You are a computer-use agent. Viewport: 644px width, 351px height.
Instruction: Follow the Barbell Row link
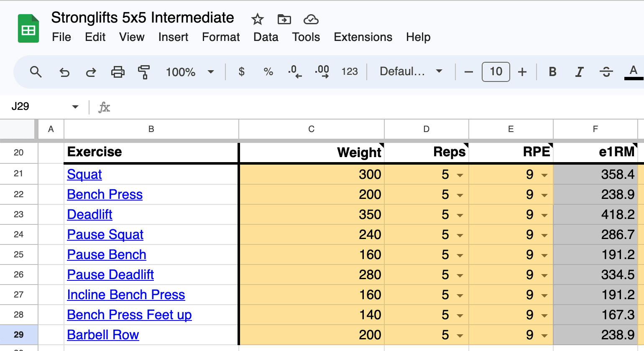[x=103, y=335]
